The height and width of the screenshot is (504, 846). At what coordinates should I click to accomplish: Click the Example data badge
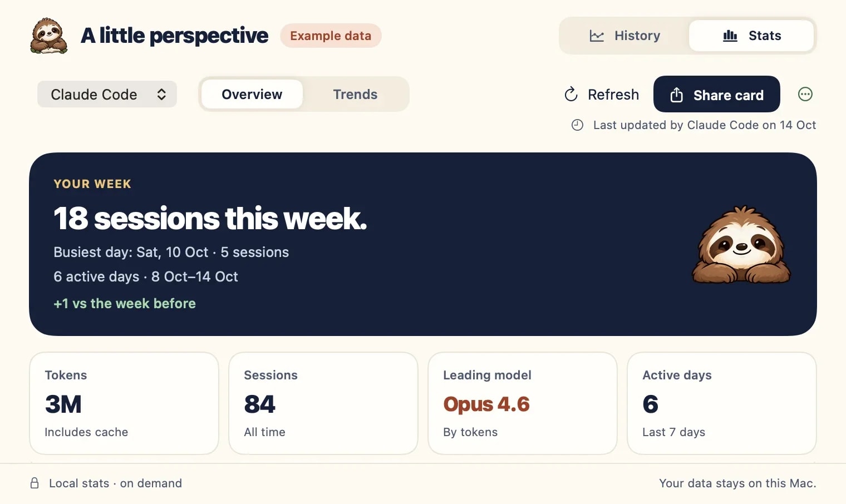331,36
